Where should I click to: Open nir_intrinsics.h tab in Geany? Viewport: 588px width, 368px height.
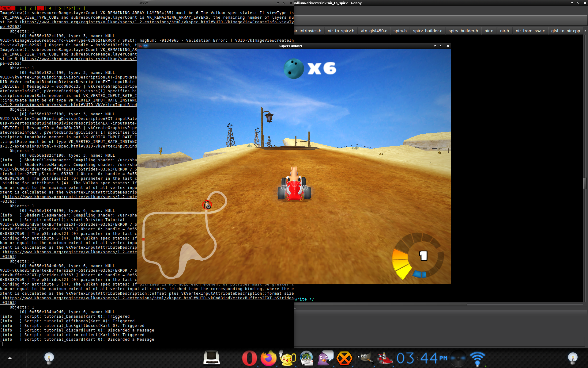308,31
